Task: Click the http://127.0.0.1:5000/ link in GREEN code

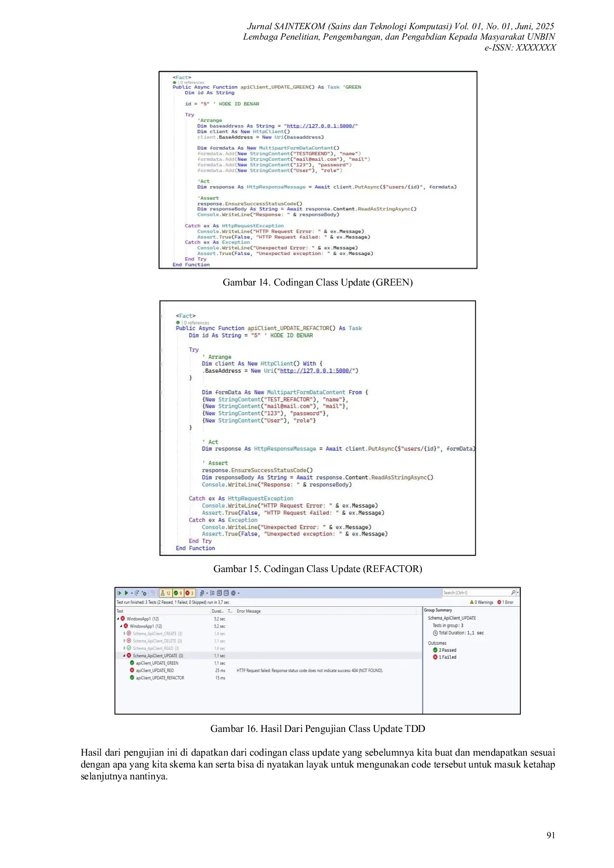Action: pos(321,126)
